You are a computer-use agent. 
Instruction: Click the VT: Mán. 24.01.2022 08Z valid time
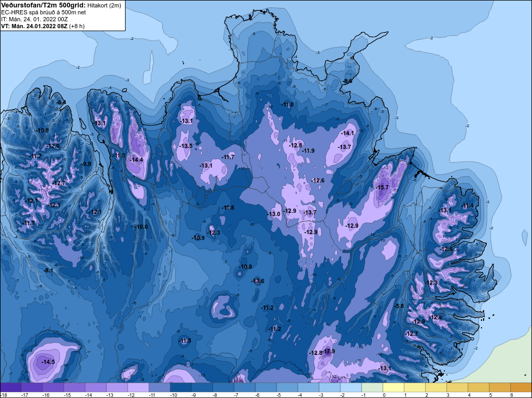click(x=34, y=26)
